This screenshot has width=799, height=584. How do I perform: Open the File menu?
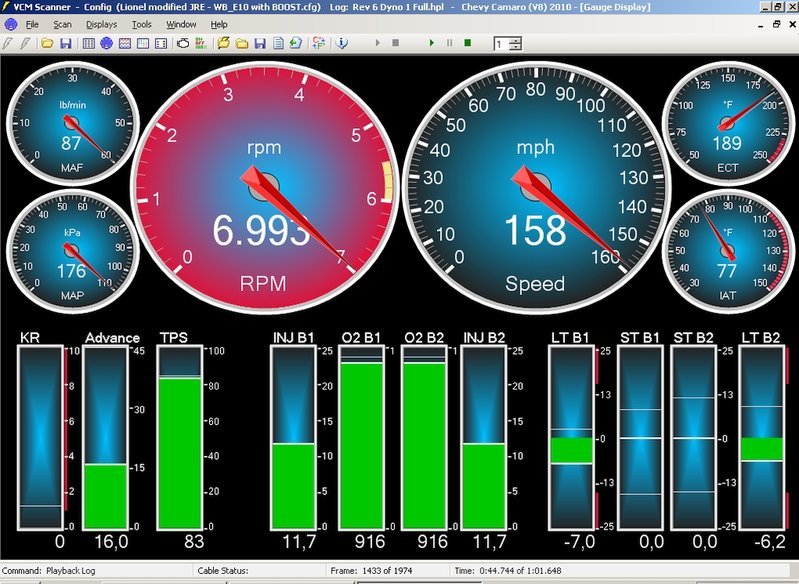point(32,23)
